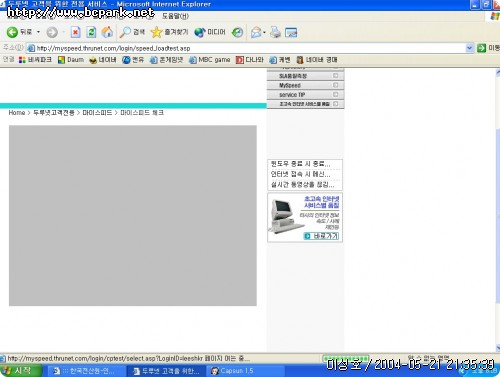
Task: Open the 네이버 경매 link bar bookmark
Action: point(317,60)
